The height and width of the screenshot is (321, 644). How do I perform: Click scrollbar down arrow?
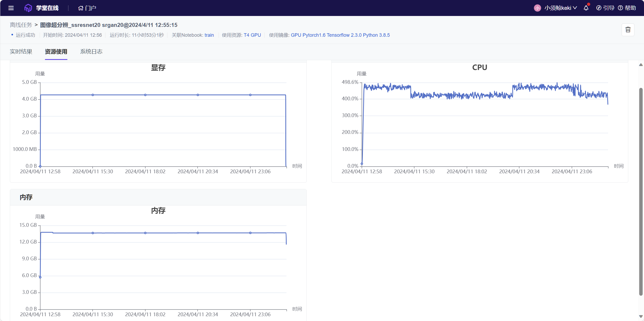(641, 316)
